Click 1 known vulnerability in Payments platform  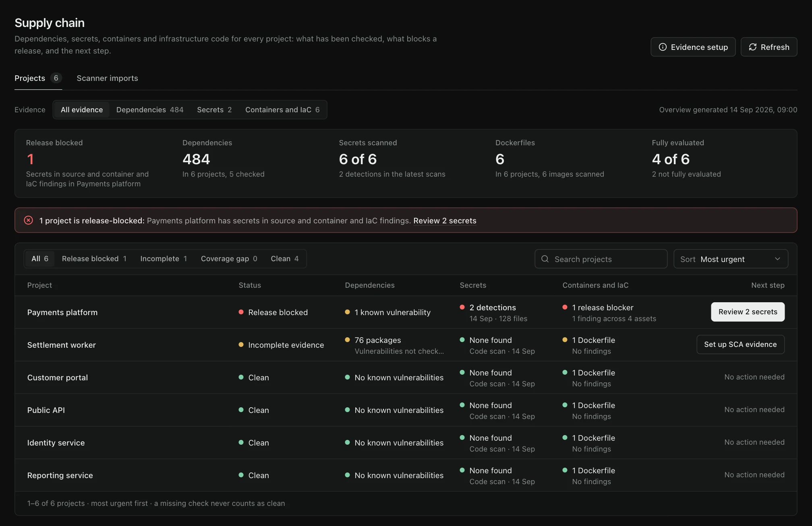[x=388, y=312]
